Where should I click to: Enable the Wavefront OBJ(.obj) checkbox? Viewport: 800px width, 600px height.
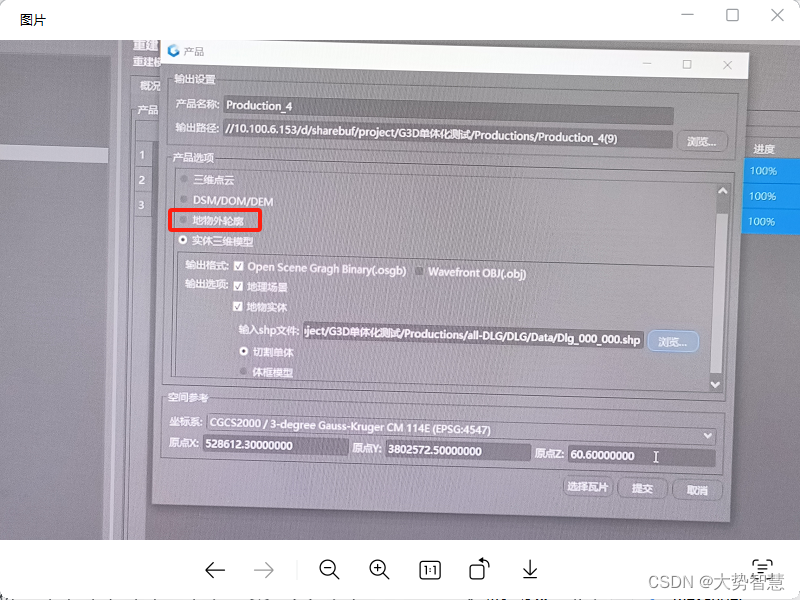[x=419, y=271]
